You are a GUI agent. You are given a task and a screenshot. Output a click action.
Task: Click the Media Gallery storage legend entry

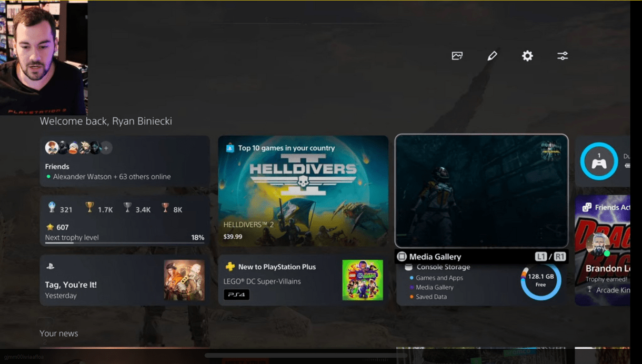(435, 287)
